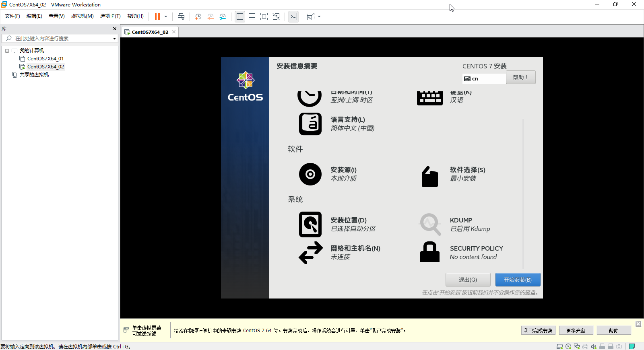Image resolution: width=644 pixels, height=350 pixels.
Task: Select 共享的虚拟机 in the library
Action: click(34, 75)
